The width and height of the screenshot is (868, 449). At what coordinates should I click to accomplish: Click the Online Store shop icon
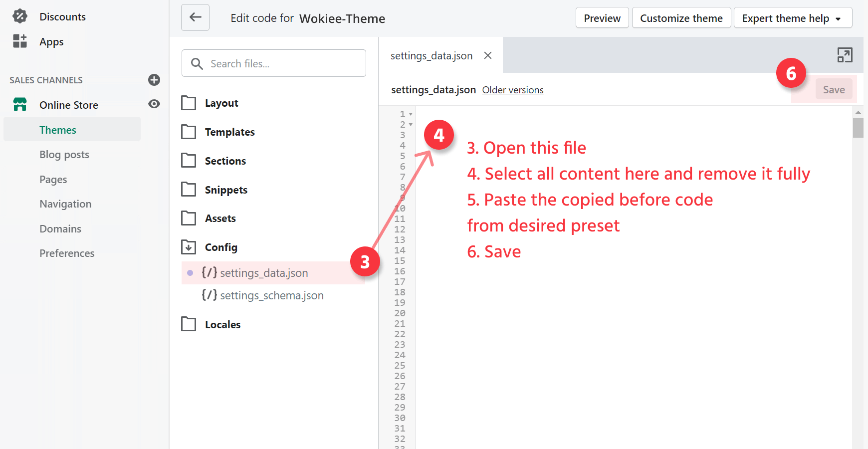(20, 104)
